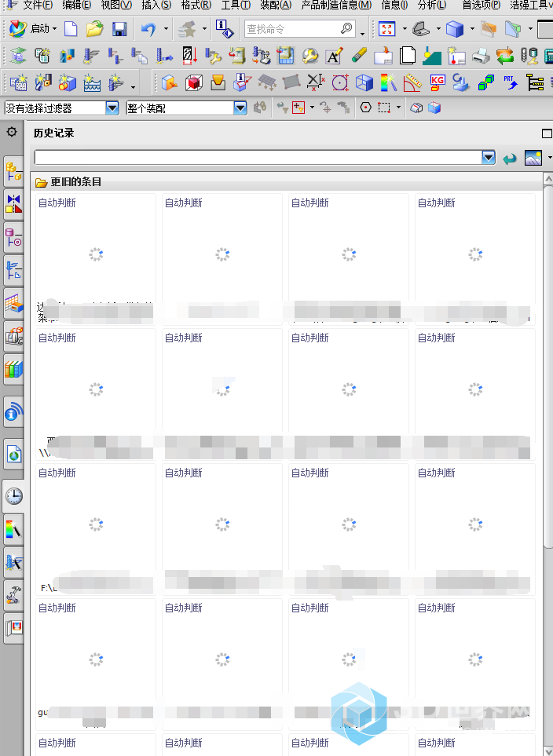Screen dimensions: 553x756
Task: Click the Undo arrow icon
Action: point(148,29)
